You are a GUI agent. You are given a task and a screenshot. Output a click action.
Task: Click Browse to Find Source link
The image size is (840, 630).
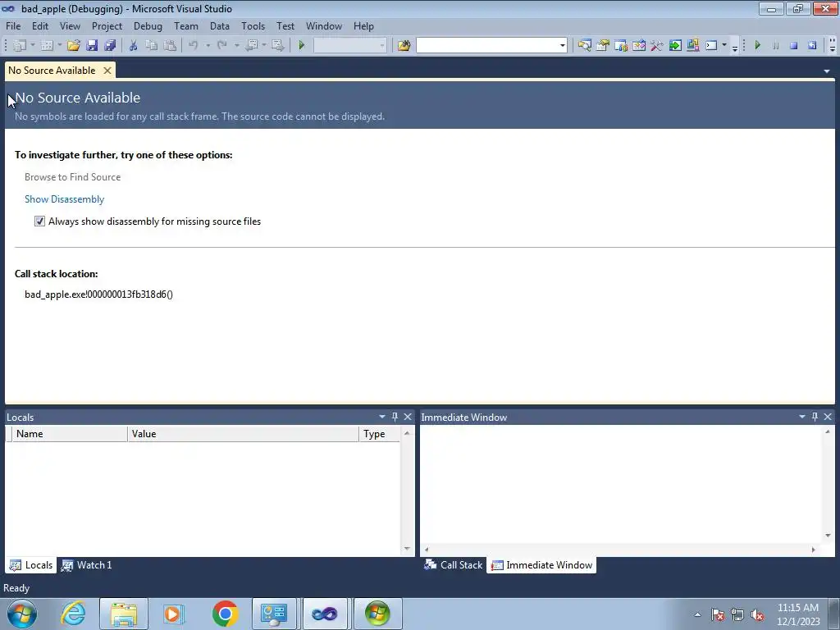pyautogui.click(x=72, y=177)
